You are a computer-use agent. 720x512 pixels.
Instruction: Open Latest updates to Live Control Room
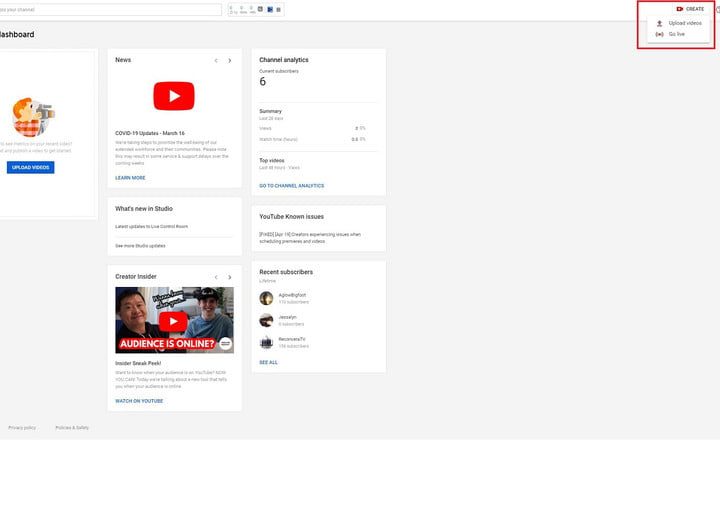[151, 226]
